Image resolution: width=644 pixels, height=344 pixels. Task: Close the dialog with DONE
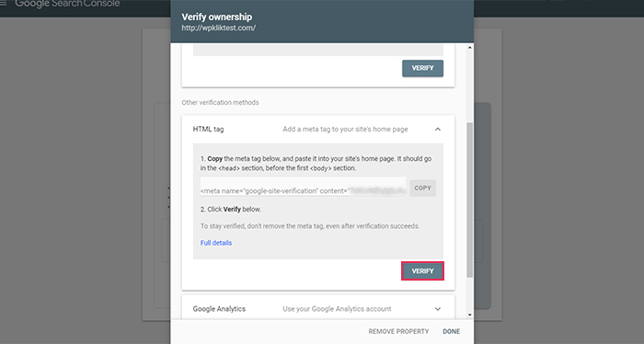point(452,331)
